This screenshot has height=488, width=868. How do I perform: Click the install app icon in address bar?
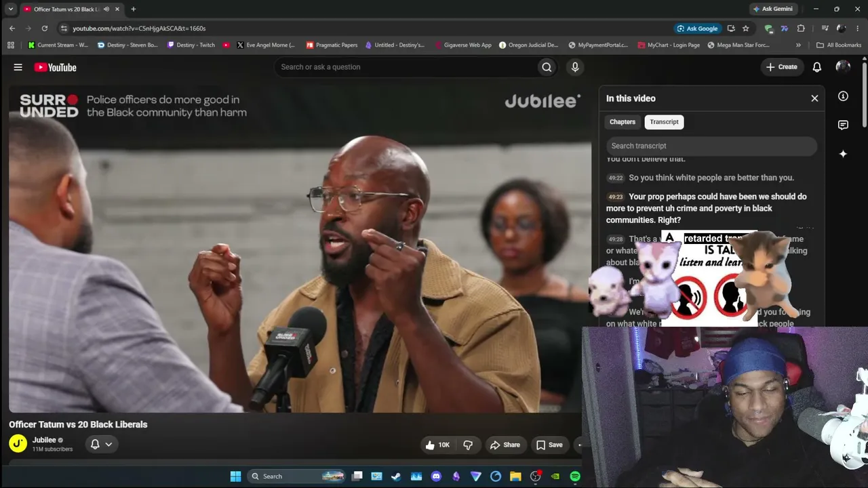[x=731, y=28]
